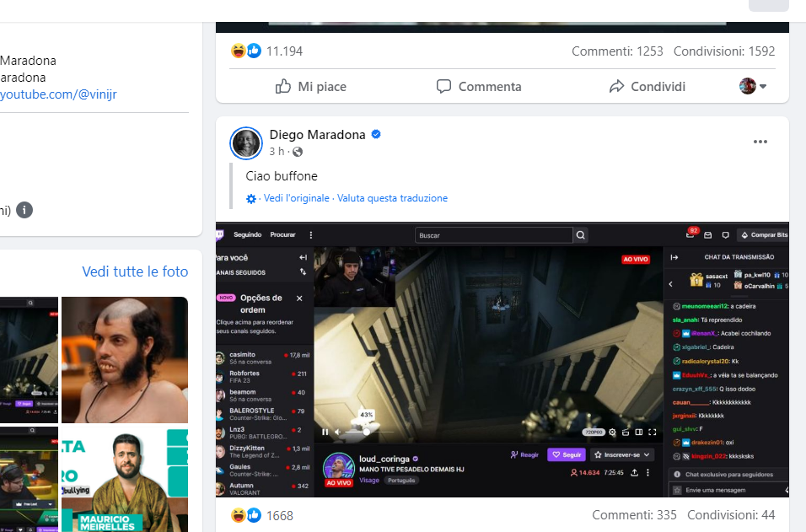Click the volume slider handle at 43%

(x=367, y=433)
